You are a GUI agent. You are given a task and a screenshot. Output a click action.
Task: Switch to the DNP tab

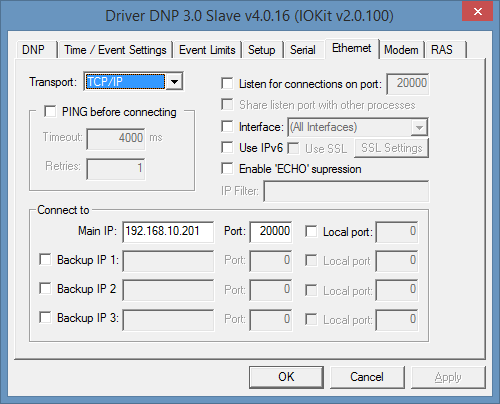tap(36, 50)
